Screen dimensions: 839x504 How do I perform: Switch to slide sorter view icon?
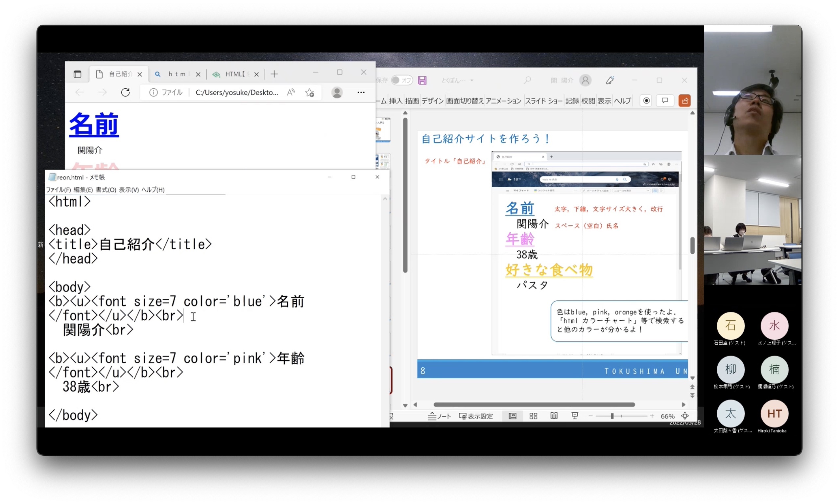[533, 416]
